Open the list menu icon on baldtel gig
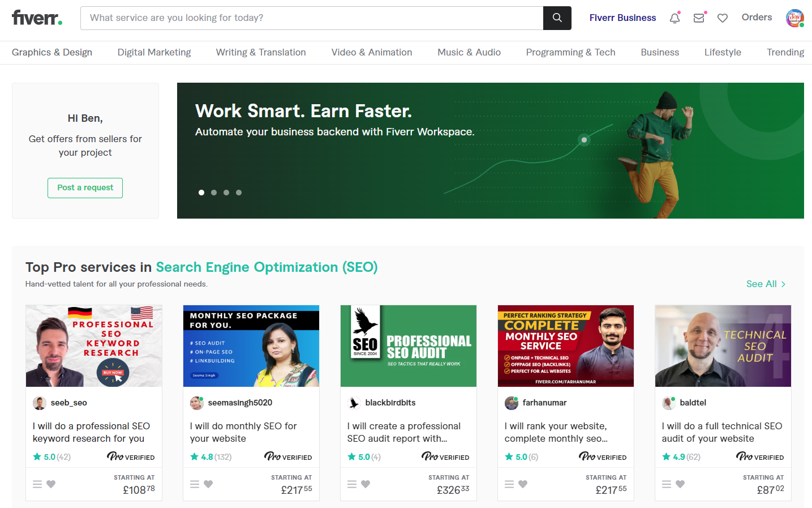 [667, 484]
